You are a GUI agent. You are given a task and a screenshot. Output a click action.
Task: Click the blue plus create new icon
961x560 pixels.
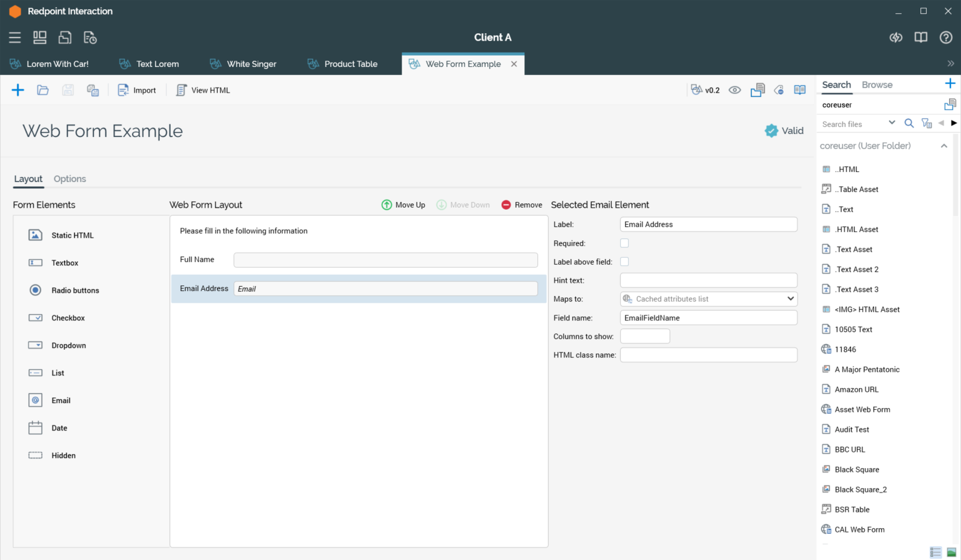tap(18, 90)
